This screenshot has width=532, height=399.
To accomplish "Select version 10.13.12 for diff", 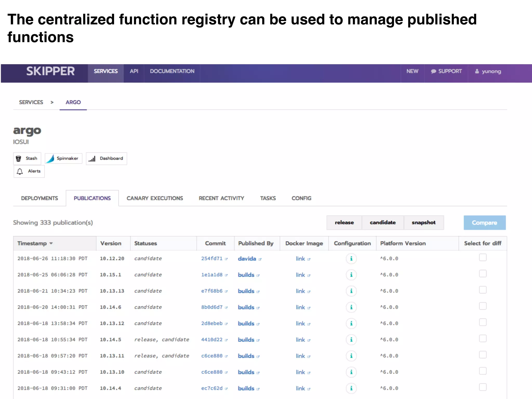I will click(x=483, y=322).
